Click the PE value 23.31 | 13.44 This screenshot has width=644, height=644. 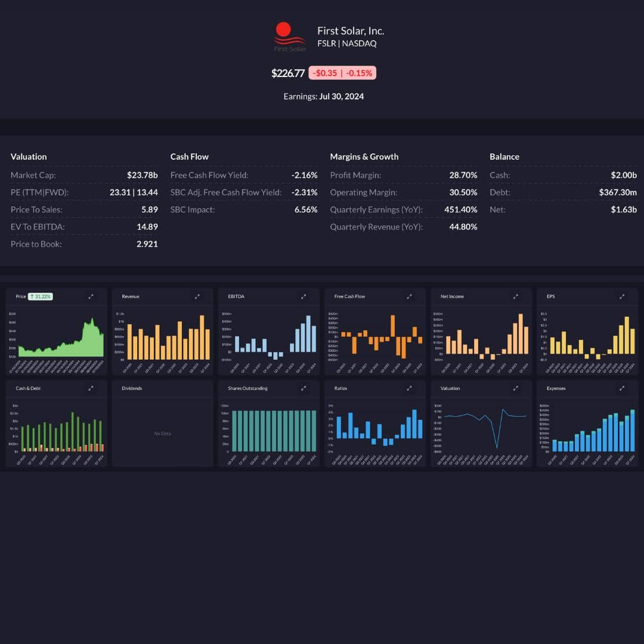(x=134, y=192)
